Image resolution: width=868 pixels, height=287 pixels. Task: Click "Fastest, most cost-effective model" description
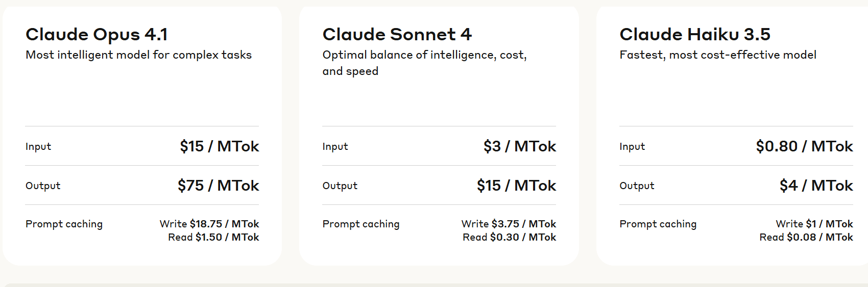point(717,55)
